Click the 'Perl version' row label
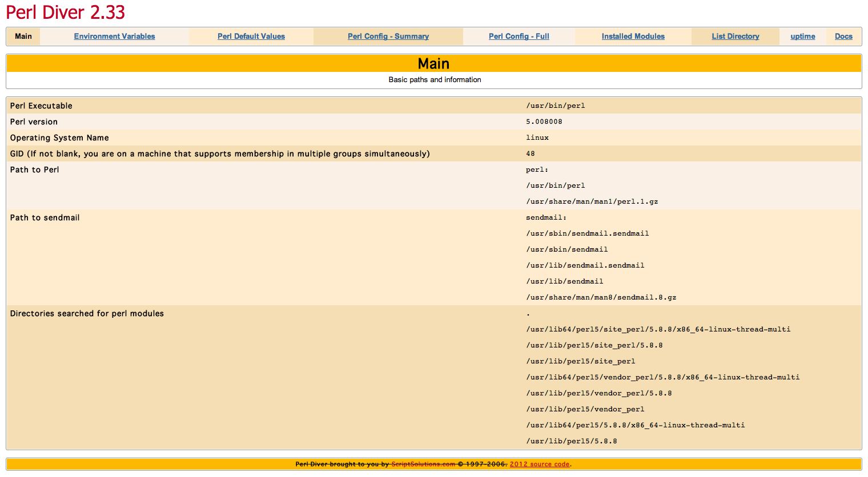Screen dimensions: 868x477 (34, 122)
